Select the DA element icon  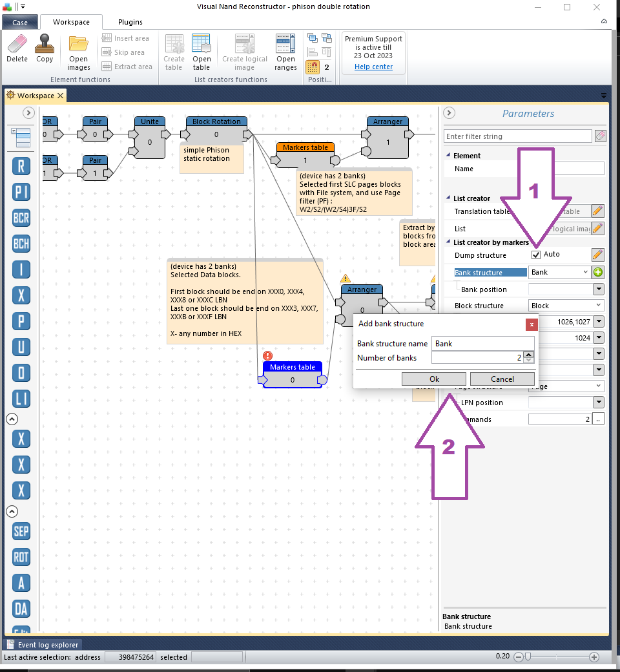pos(21,609)
